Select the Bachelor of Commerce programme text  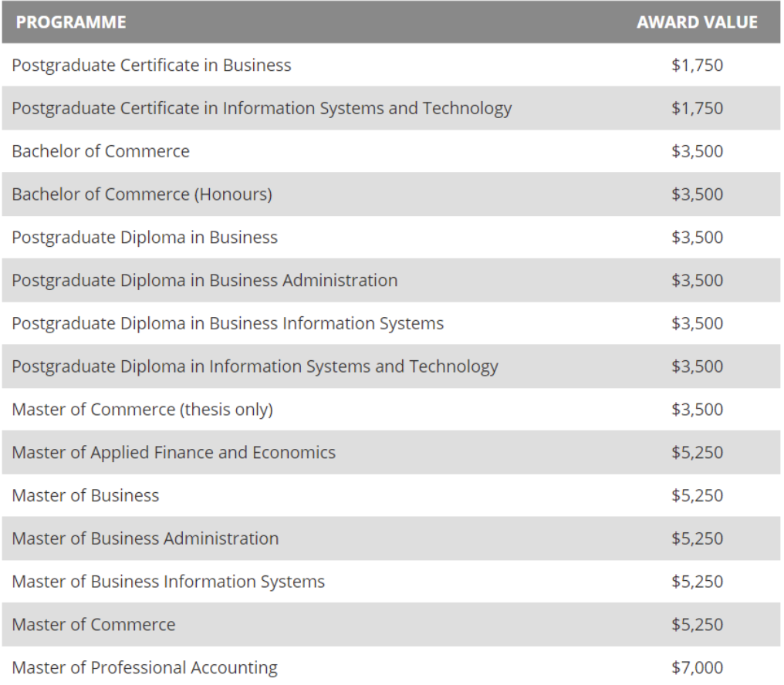click(x=100, y=151)
